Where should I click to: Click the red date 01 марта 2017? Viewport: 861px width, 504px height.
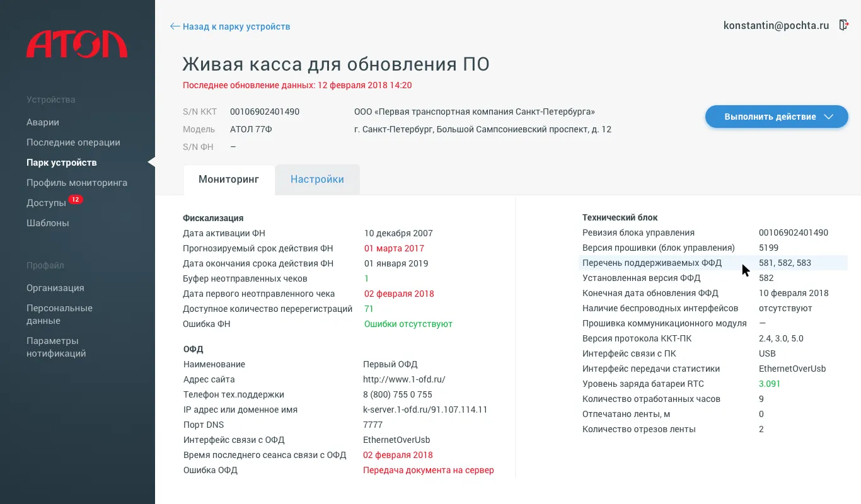point(394,248)
